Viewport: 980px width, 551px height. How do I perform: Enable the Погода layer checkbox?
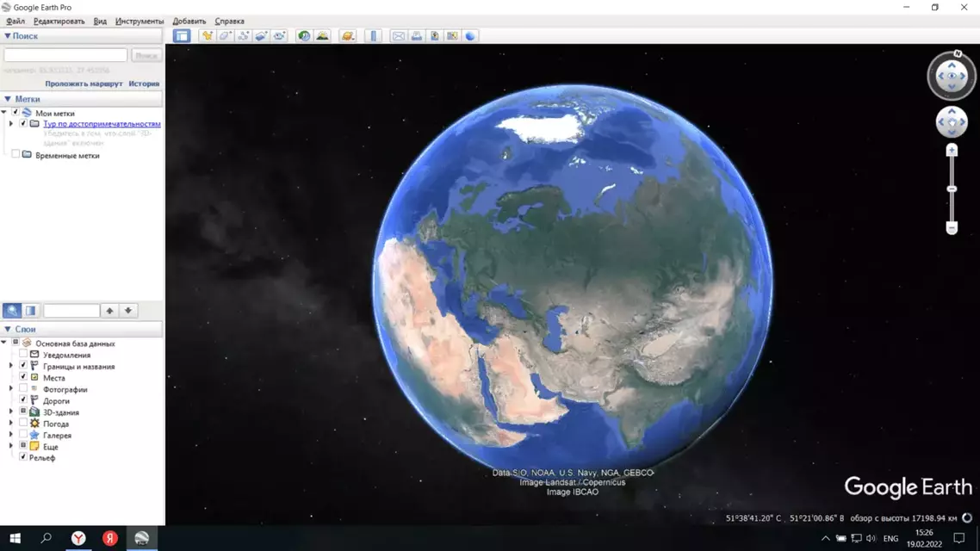coord(23,424)
